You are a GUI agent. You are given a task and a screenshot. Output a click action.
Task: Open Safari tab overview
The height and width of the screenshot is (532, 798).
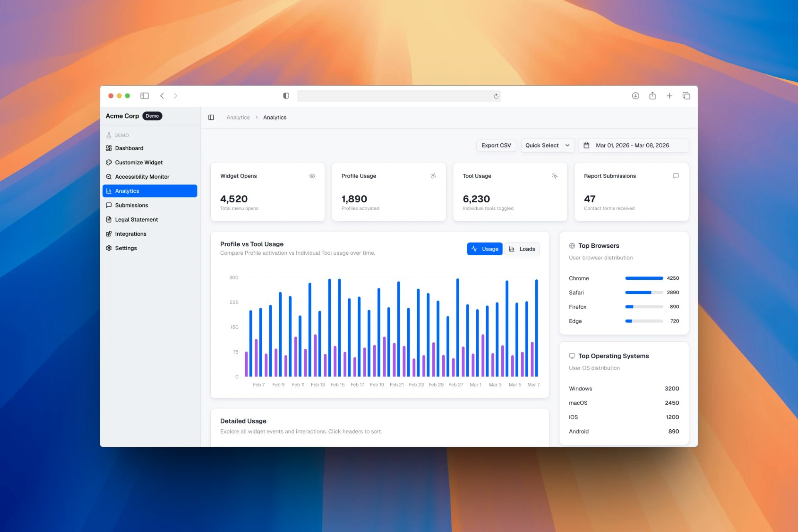pyautogui.click(x=686, y=96)
